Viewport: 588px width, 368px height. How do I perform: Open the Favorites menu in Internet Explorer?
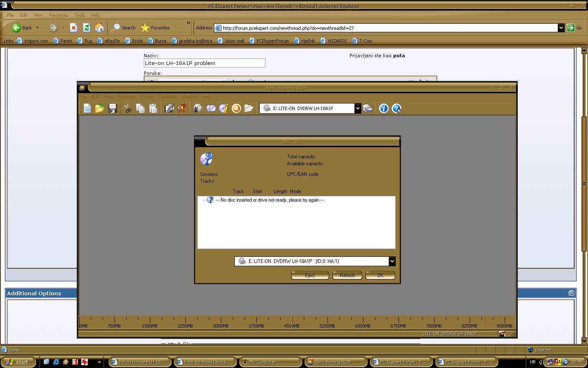point(58,15)
